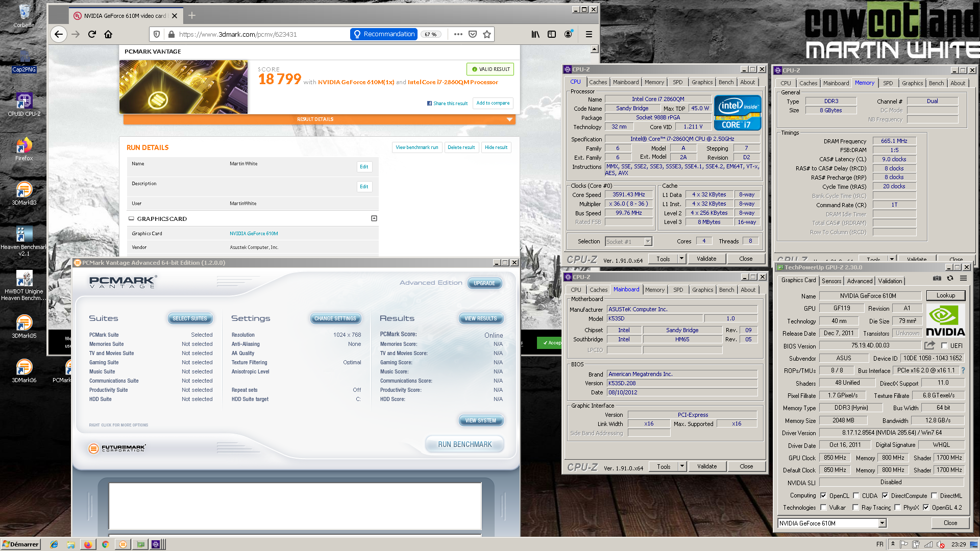Click Add to compare link
Viewport: 980px width, 551px height.
[x=493, y=103]
